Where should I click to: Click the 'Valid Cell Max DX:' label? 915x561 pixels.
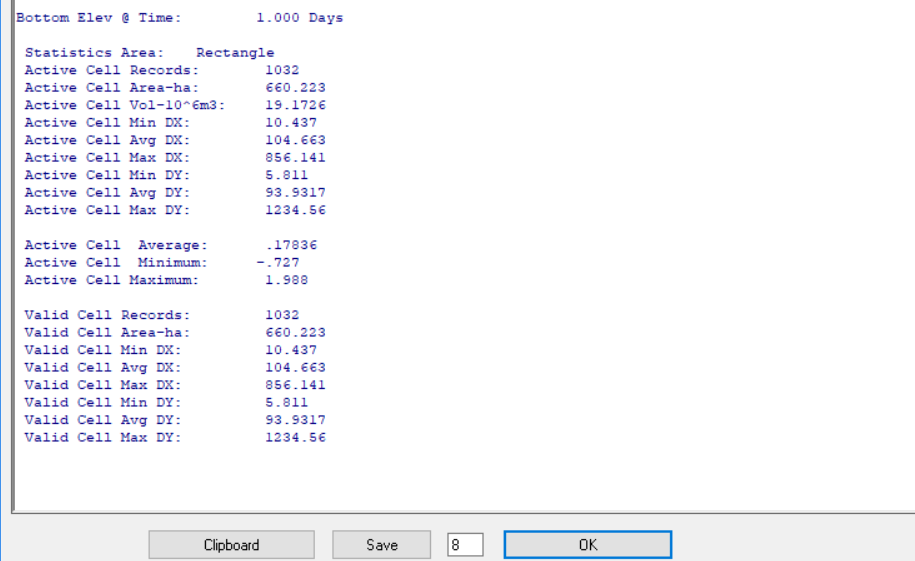(x=103, y=386)
